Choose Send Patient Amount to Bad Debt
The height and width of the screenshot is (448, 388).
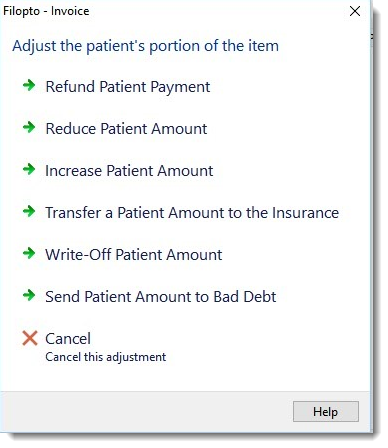(x=161, y=297)
